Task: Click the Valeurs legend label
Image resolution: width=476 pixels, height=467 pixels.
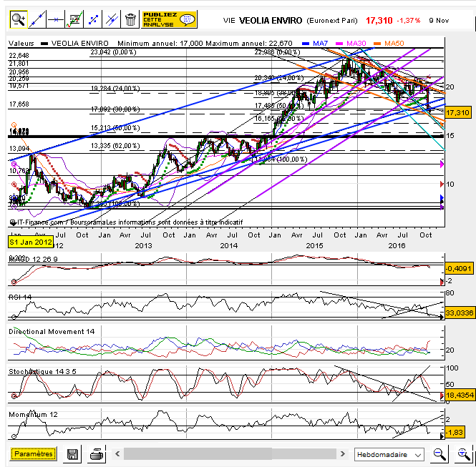Action: 21,44
